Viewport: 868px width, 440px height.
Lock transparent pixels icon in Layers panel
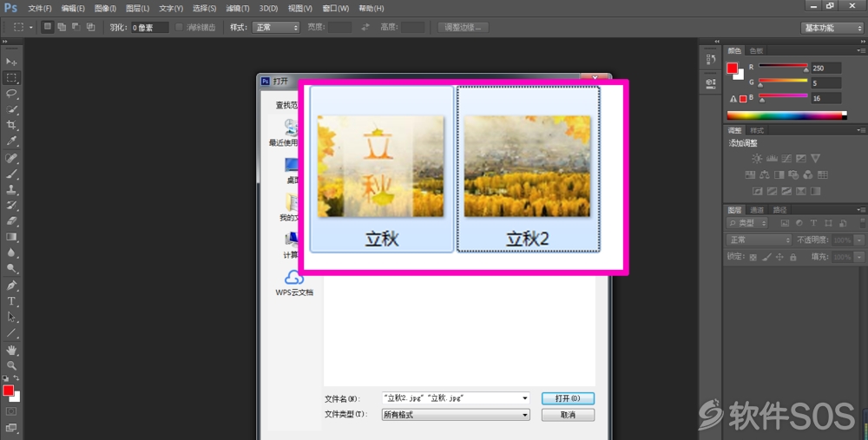tap(753, 257)
